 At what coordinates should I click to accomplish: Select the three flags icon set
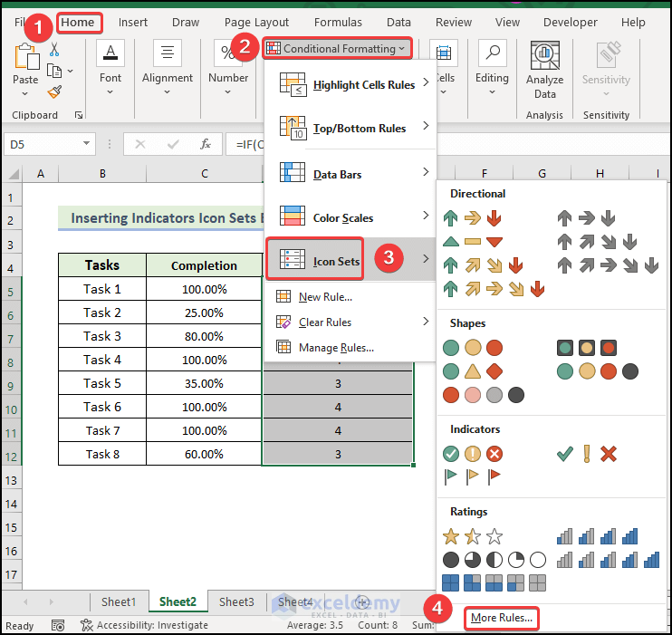[471, 476]
